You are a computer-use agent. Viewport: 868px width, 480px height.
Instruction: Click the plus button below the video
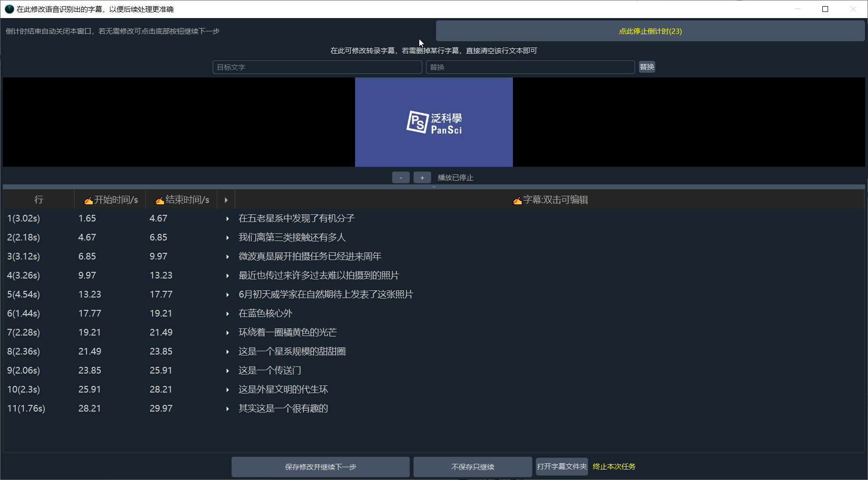pos(422,177)
